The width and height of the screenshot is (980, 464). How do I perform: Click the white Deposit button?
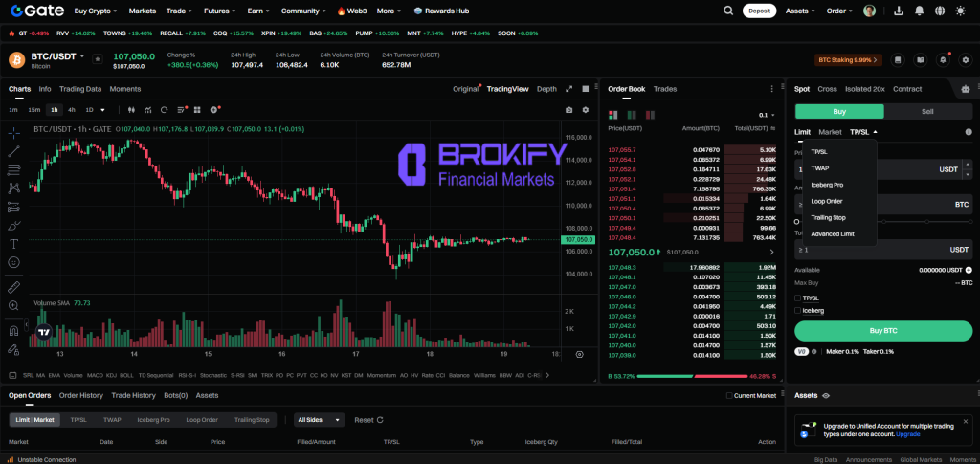(759, 11)
